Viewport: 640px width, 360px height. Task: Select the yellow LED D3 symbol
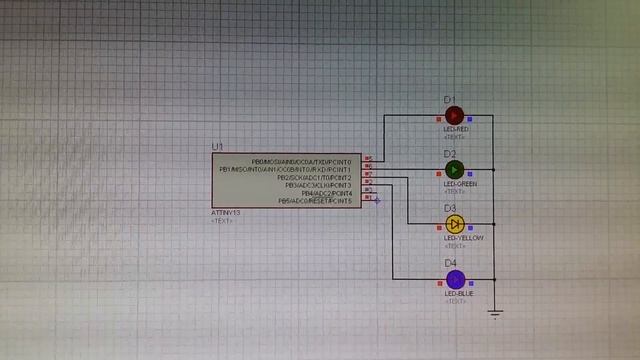point(455,224)
